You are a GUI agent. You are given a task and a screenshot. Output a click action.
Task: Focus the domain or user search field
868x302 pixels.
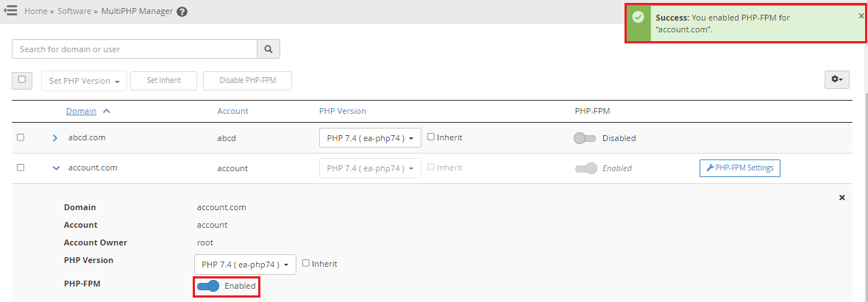[135, 49]
